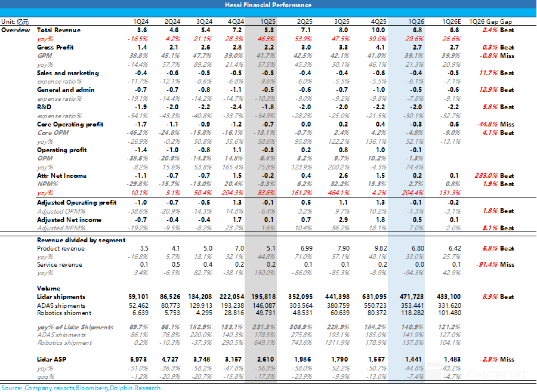This screenshot has height=392, width=537.
Task: Select the 'Adjusted Net income' row label
Action: [69, 220]
